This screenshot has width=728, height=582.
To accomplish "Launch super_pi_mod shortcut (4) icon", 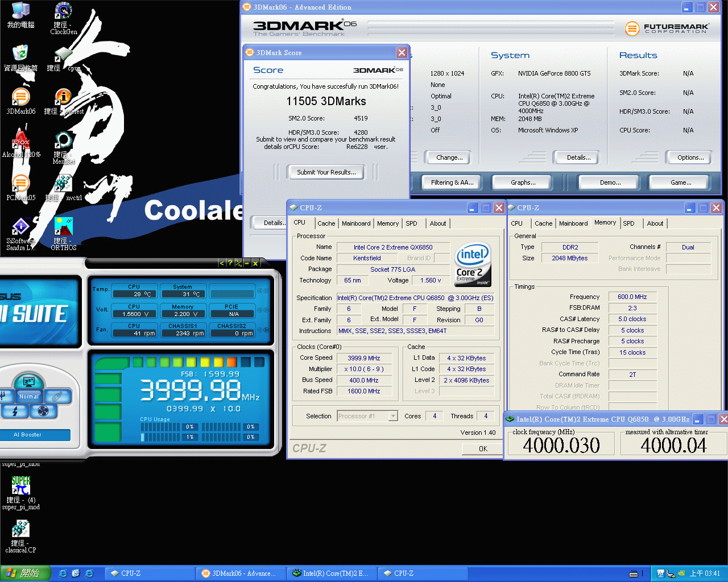I will pyautogui.click(x=21, y=493).
